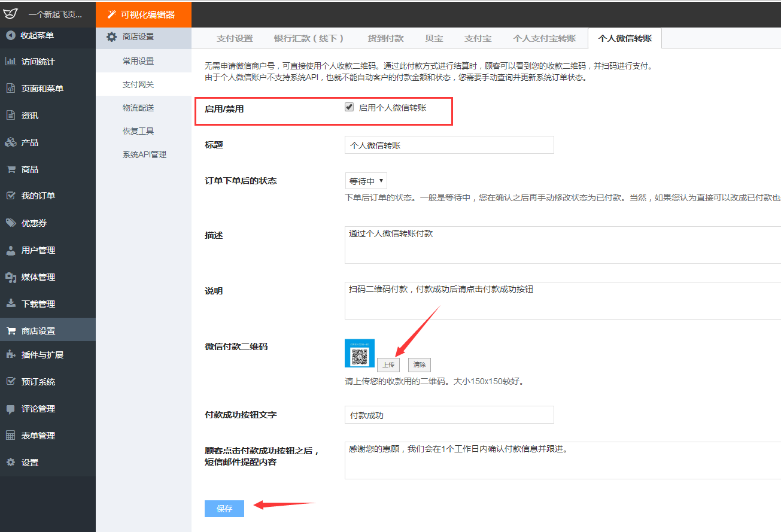Image resolution: width=781 pixels, height=532 pixels.
Task: Open 支付网关 in the submenu
Action: tap(138, 84)
